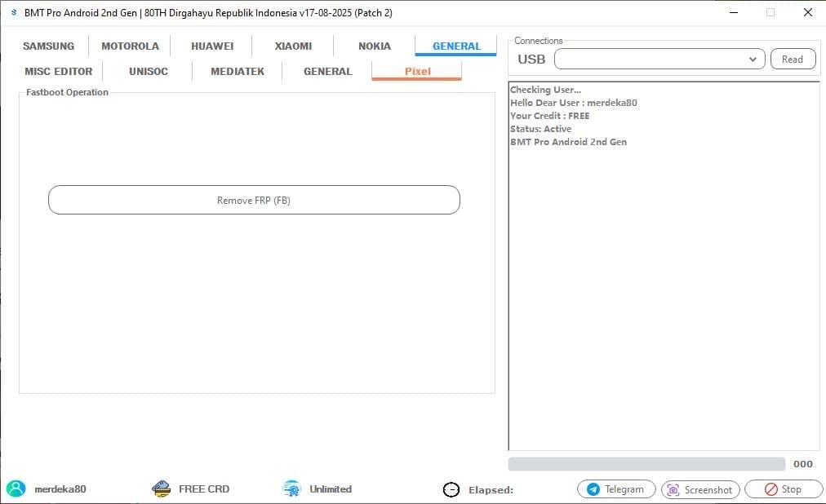This screenshot has width=826, height=504.
Task: Switch to the SAMSUNG tab
Action: coord(48,46)
